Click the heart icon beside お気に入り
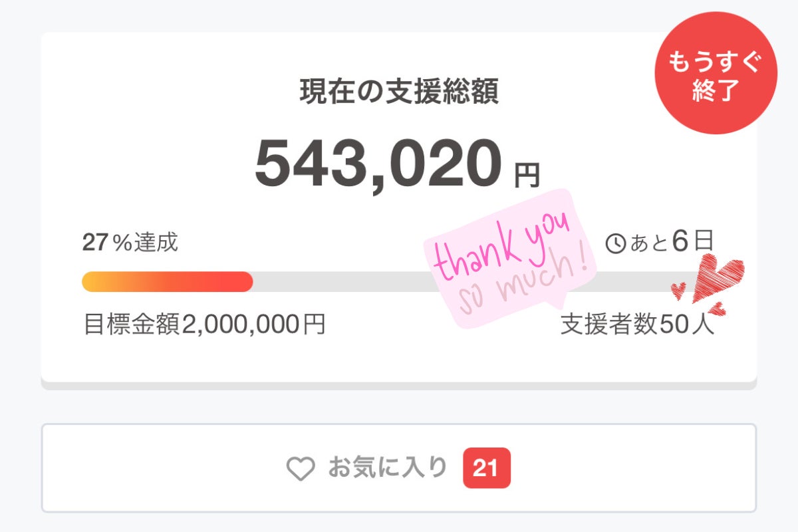The width and height of the screenshot is (798, 532). [x=300, y=469]
